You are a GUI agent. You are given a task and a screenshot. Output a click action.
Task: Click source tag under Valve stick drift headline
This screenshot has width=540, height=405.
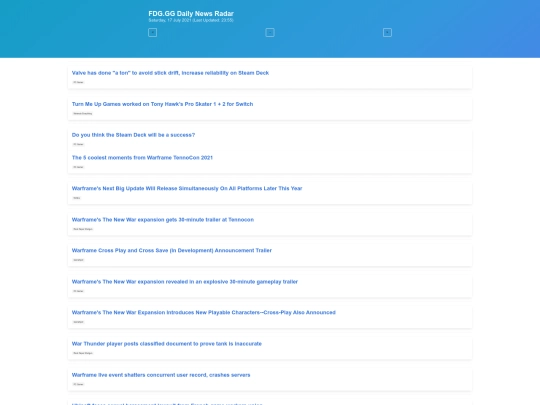coord(78,82)
